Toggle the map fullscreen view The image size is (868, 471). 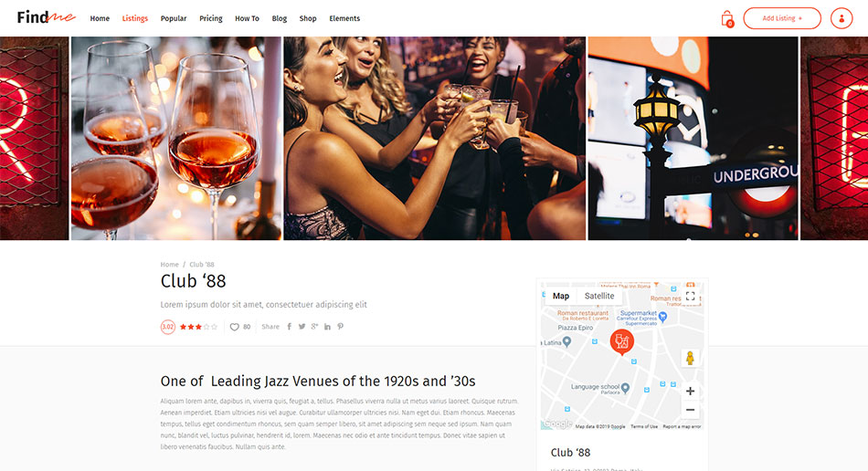point(691,297)
